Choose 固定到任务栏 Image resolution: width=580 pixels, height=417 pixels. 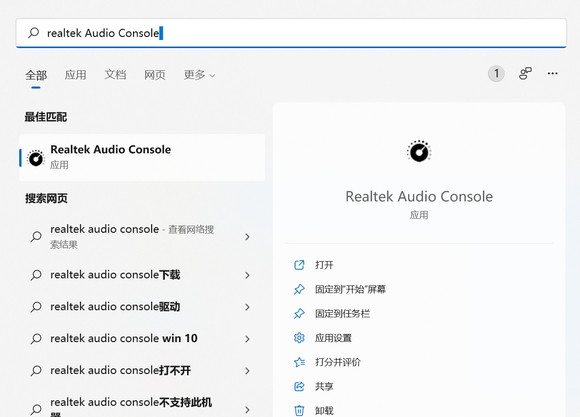(x=342, y=314)
